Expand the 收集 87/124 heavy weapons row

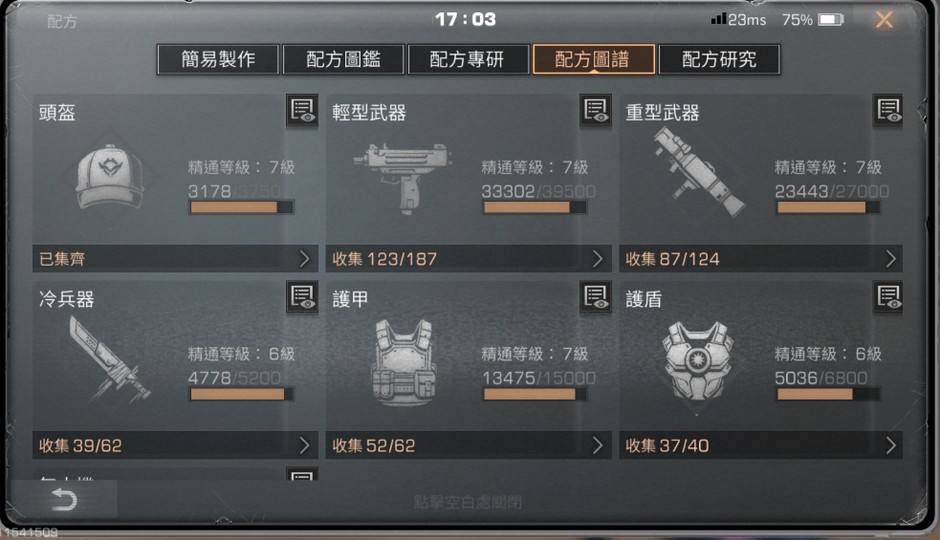point(761,259)
